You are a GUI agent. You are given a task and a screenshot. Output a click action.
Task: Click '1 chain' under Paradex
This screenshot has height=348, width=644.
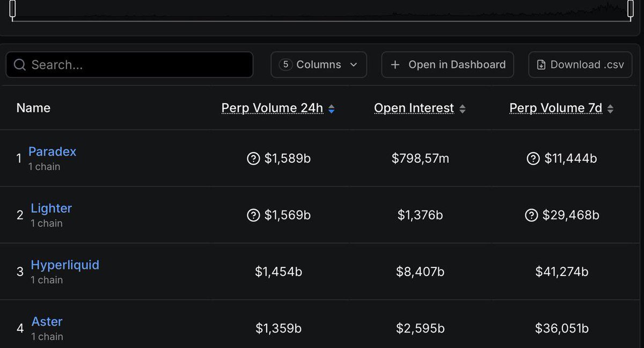pos(44,167)
